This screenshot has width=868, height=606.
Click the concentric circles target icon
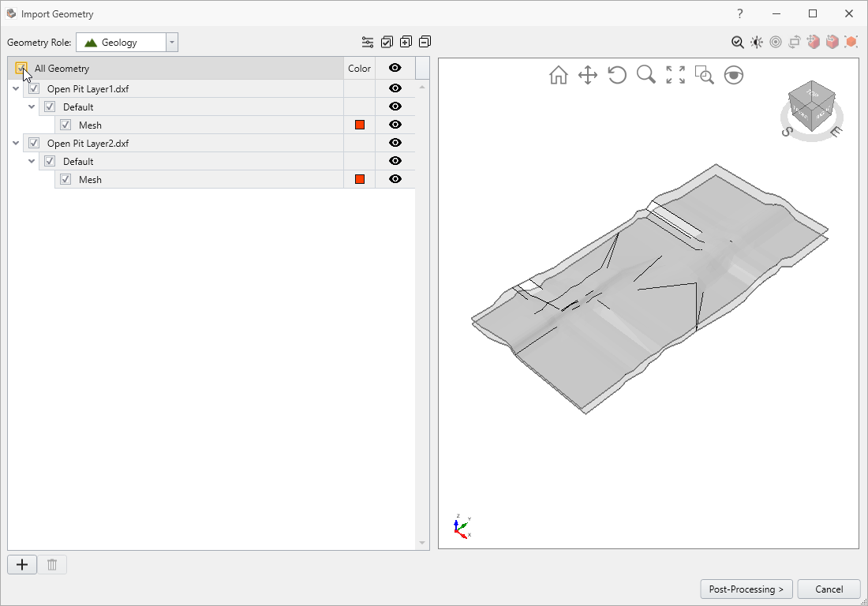pos(776,42)
